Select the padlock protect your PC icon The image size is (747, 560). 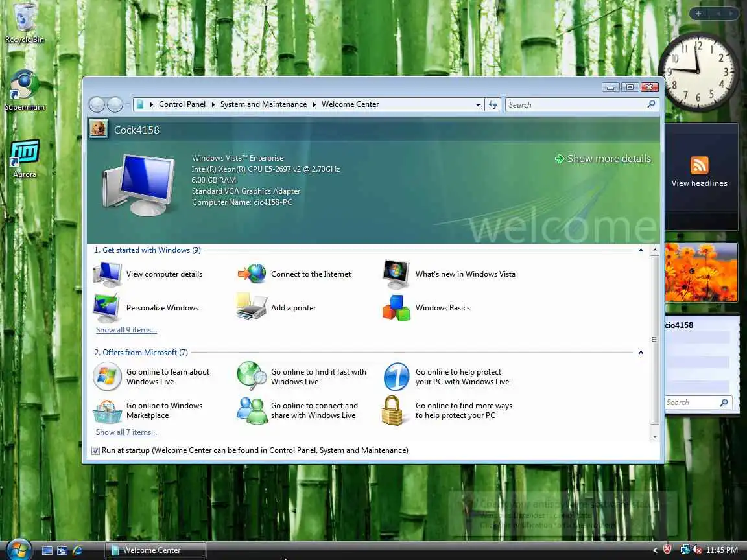click(x=392, y=410)
